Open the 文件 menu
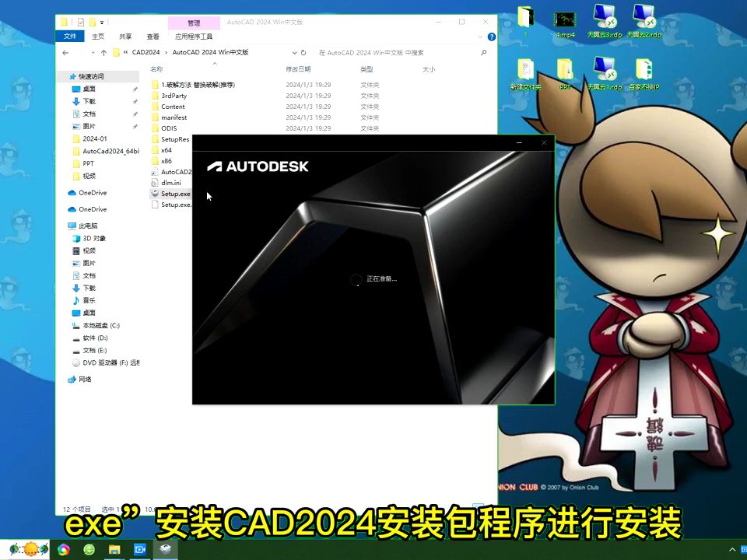 point(69,36)
